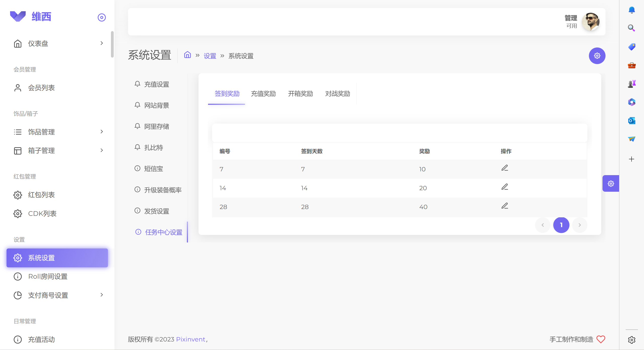
Task: Click the admin avatar photo
Action: (590, 22)
